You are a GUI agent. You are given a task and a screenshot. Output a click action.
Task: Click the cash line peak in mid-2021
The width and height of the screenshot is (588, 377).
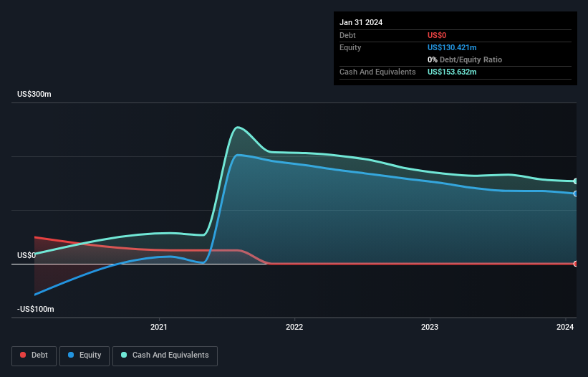tap(237, 128)
